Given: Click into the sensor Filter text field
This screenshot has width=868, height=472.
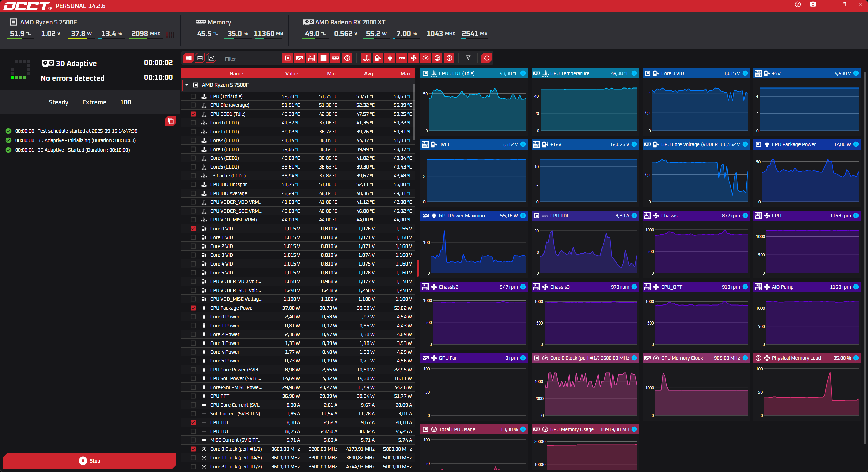Looking at the screenshot, I should (x=249, y=59).
